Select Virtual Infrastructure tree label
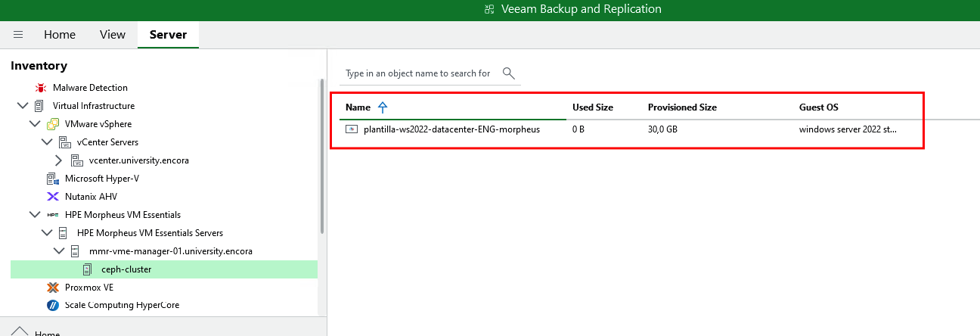The width and height of the screenshot is (980, 336). point(94,106)
